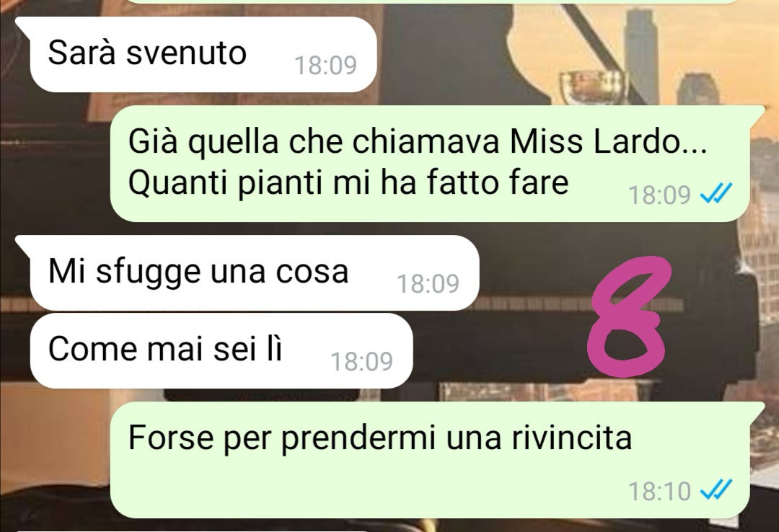Click the wine glass in chat wallpaper

[591, 87]
